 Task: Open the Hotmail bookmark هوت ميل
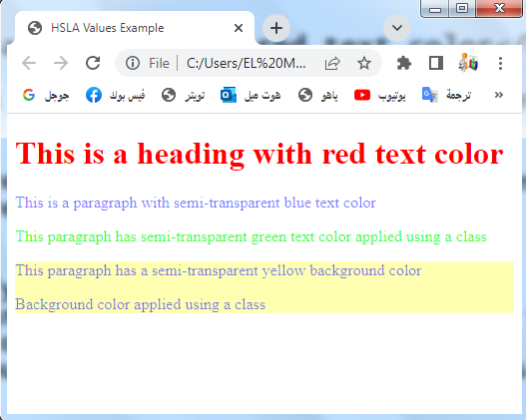point(251,96)
